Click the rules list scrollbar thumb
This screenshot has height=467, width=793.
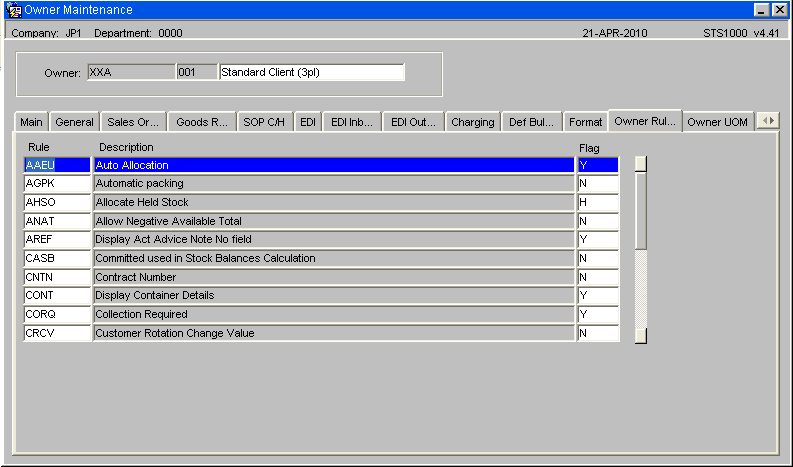[641, 210]
